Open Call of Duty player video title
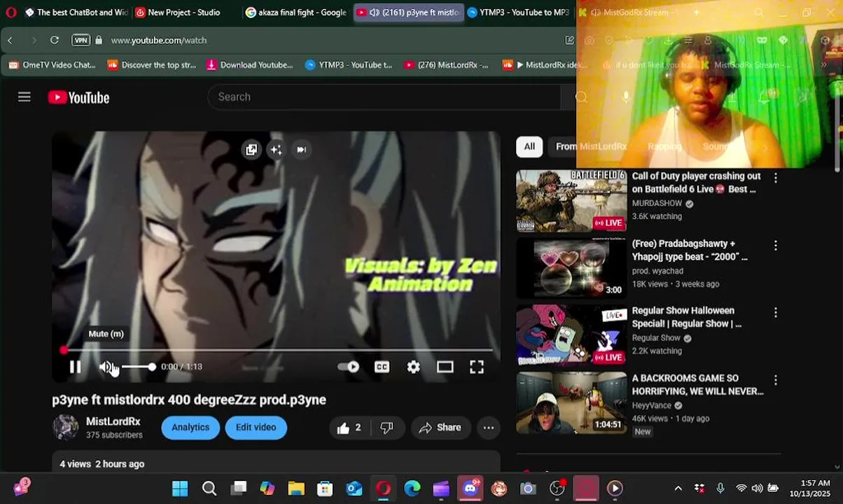The image size is (843, 504). [x=696, y=183]
